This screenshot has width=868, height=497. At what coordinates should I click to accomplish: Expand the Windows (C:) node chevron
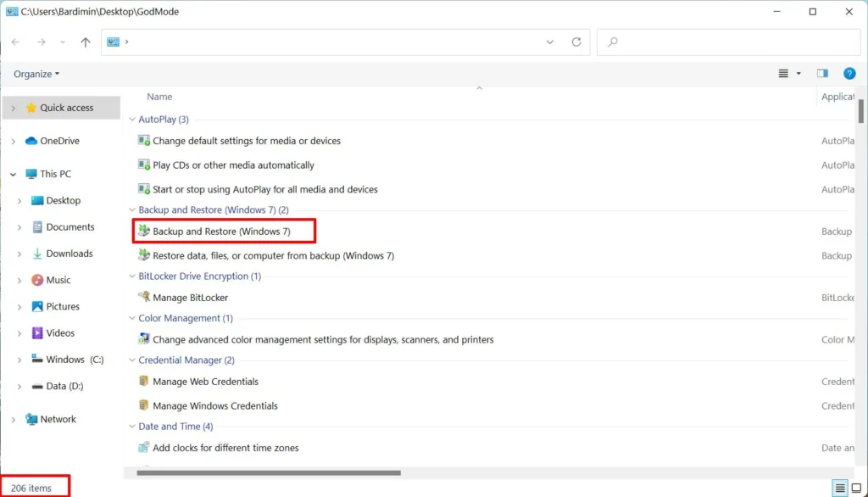click(19, 360)
